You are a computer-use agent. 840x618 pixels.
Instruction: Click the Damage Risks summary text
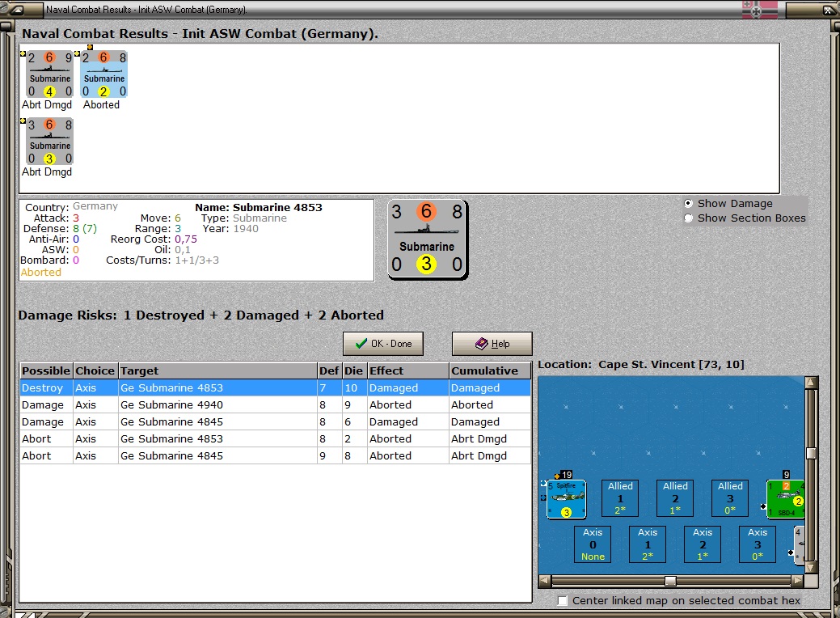(201, 315)
